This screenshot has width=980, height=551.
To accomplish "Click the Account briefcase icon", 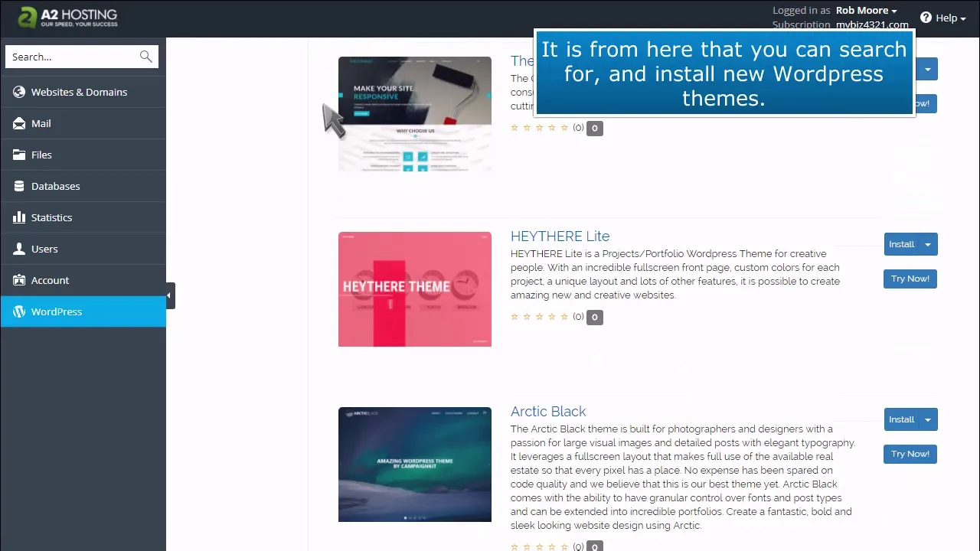I will (19, 280).
